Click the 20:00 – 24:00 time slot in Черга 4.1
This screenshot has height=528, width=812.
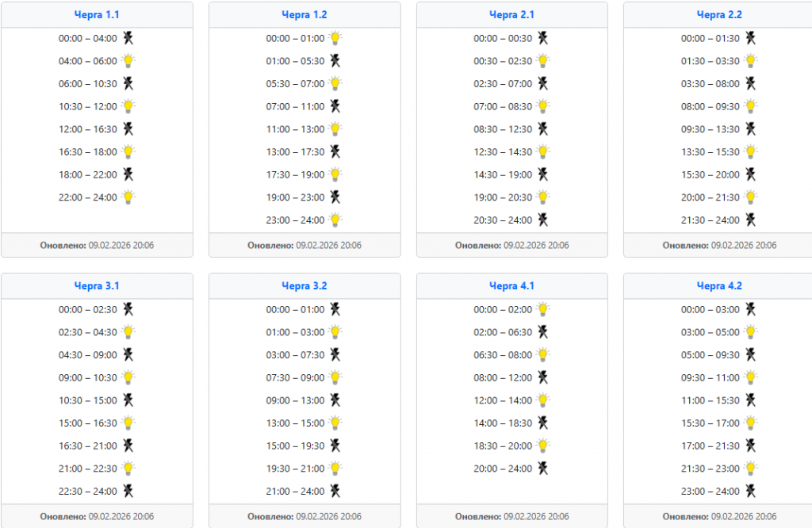click(x=503, y=469)
